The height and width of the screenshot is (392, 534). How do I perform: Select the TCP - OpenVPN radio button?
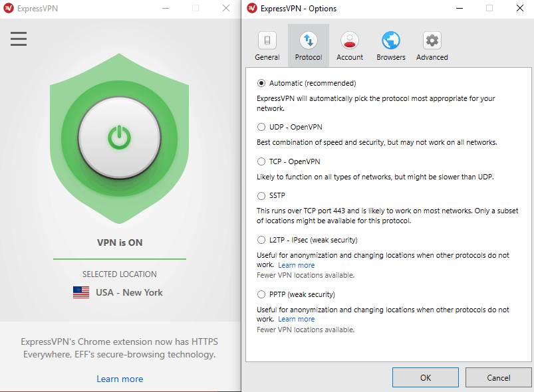261,161
